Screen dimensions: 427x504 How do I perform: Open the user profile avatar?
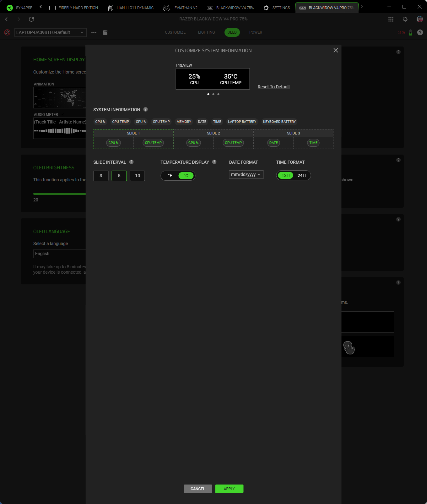pyautogui.click(x=420, y=19)
